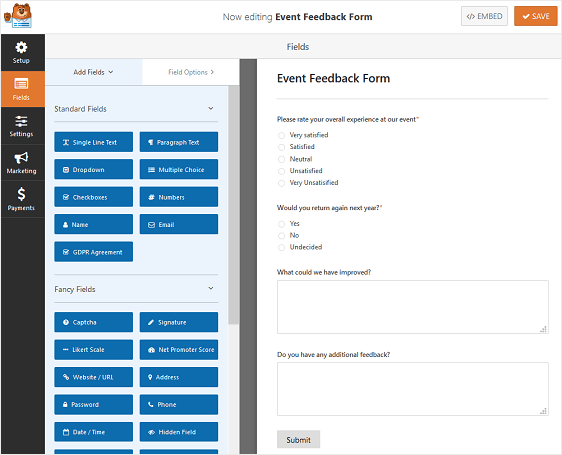Click the WPForms bear mascot logo
This screenshot has height=455, width=562.
[18, 16]
